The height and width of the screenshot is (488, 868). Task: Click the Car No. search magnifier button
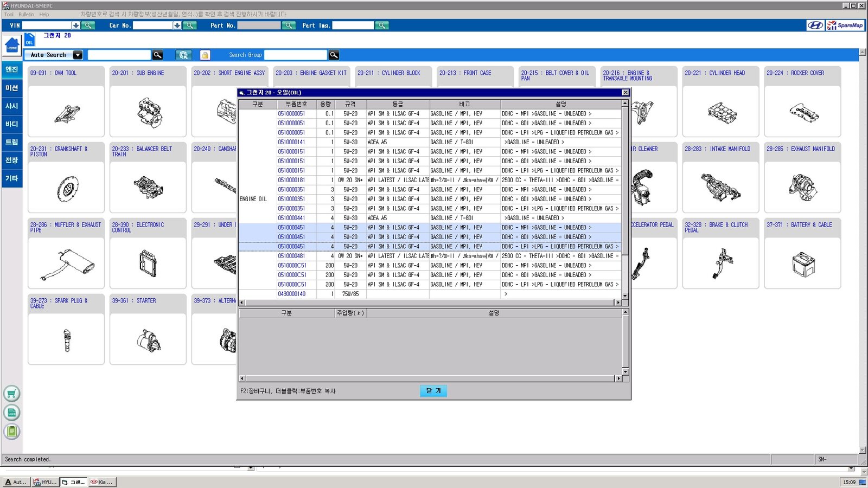[189, 25]
